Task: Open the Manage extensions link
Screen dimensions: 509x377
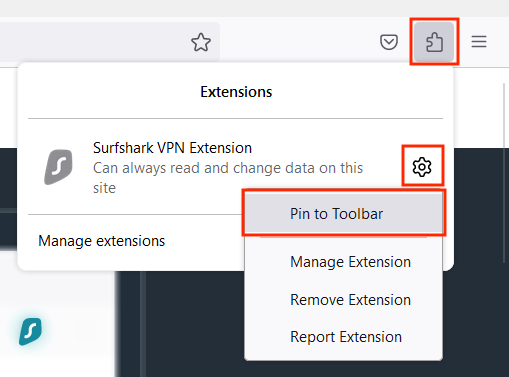Action: 101,241
